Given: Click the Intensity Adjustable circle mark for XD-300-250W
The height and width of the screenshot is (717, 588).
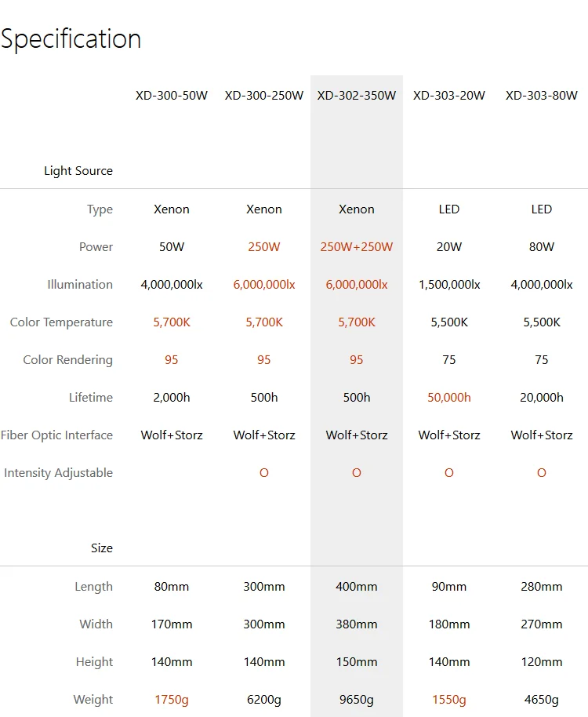Looking at the screenshot, I should tap(264, 473).
